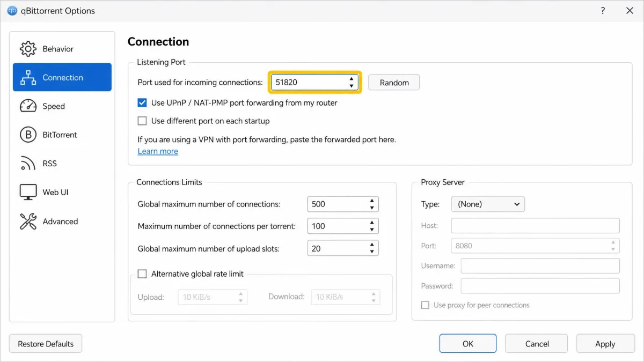Viewport: 644px width, 362px height.
Task: Open the RSS settings page
Action: point(62,164)
